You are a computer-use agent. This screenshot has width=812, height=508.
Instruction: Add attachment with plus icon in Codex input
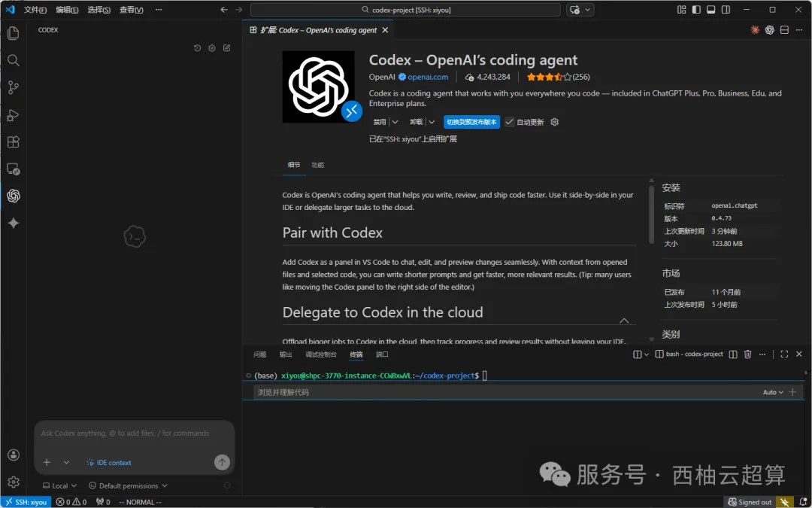[x=47, y=462]
